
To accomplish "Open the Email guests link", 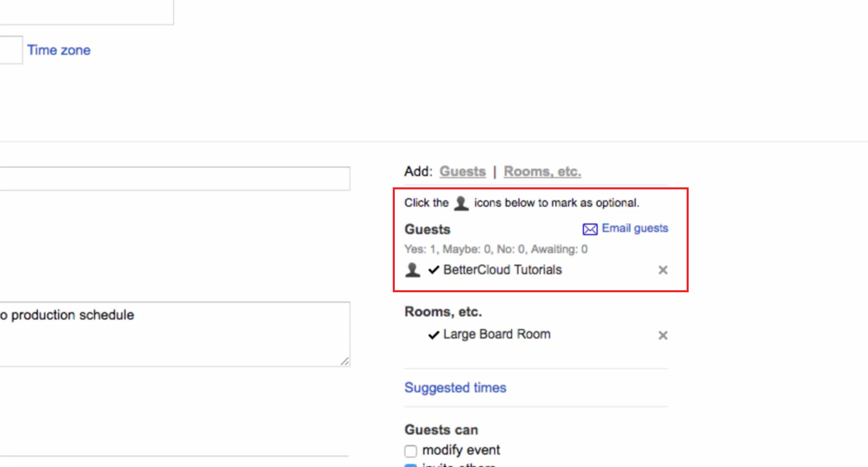I will coord(635,228).
